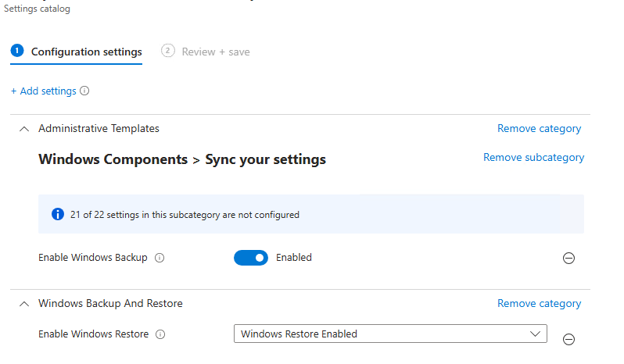This screenshot has height=364, width=624.
Task: Click Remove subcategory link
Action: click(533, 157)
